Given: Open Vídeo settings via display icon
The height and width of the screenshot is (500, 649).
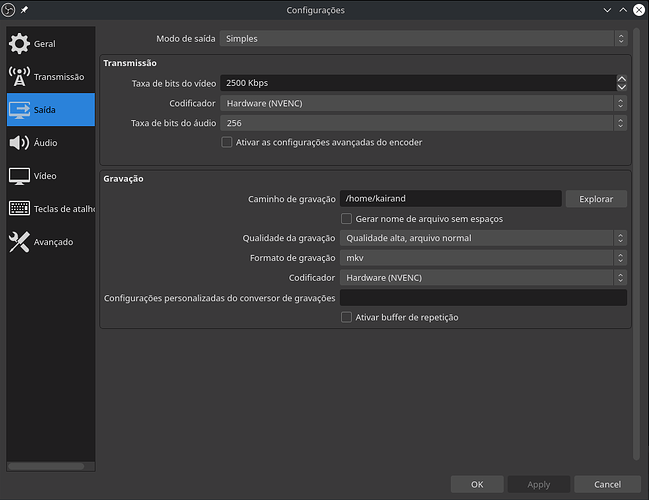Looking at the screenshot, I should coord(19,176).
